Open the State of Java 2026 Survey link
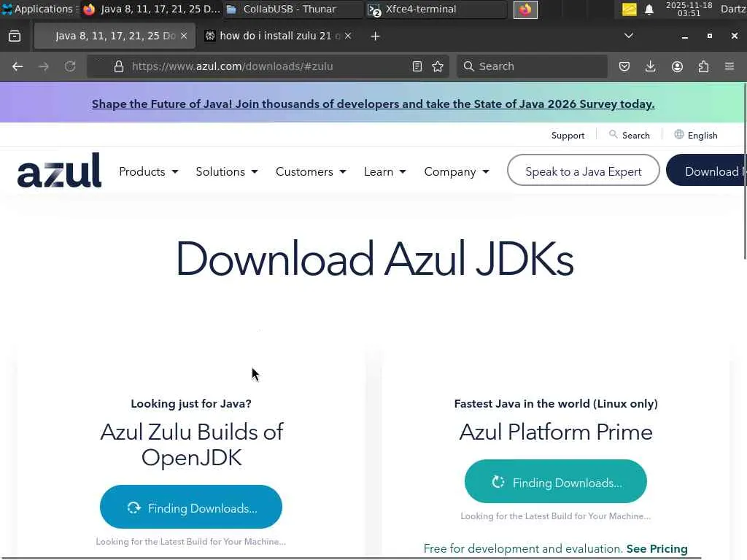The height and width of the screenshot is (560, 747). [x=373, y=104]
